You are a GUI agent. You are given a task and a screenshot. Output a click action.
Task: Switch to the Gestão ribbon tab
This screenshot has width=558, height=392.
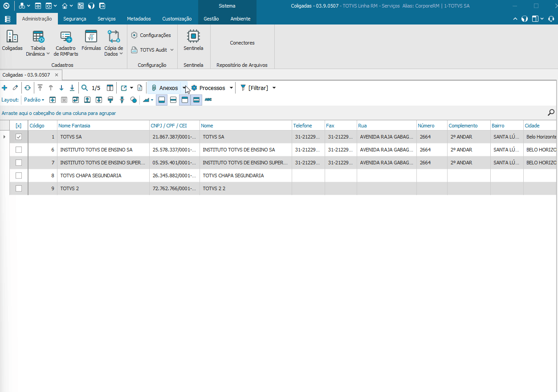click(211, 19)
